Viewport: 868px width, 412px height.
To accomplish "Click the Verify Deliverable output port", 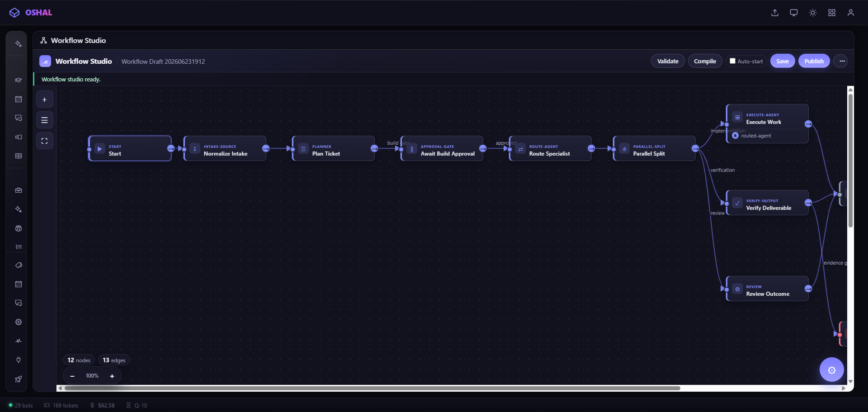I will 808,203.
